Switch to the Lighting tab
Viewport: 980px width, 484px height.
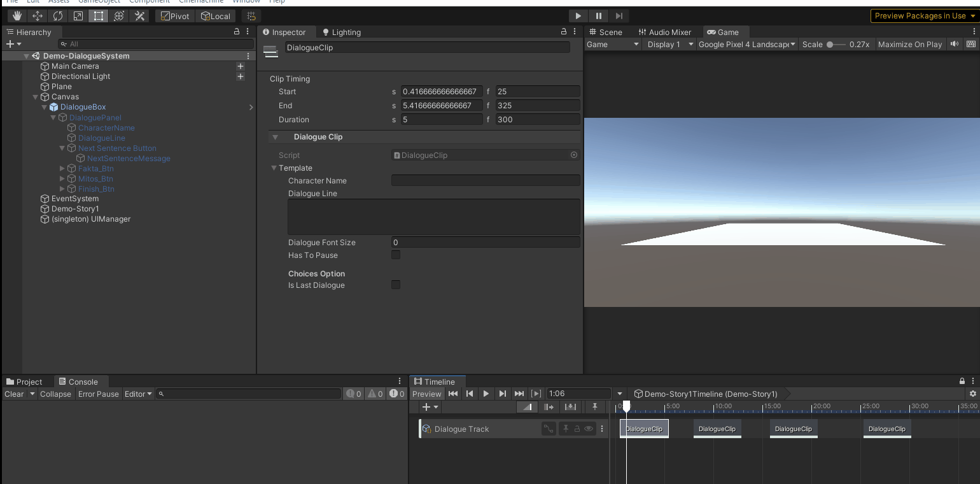pos(342,32)
